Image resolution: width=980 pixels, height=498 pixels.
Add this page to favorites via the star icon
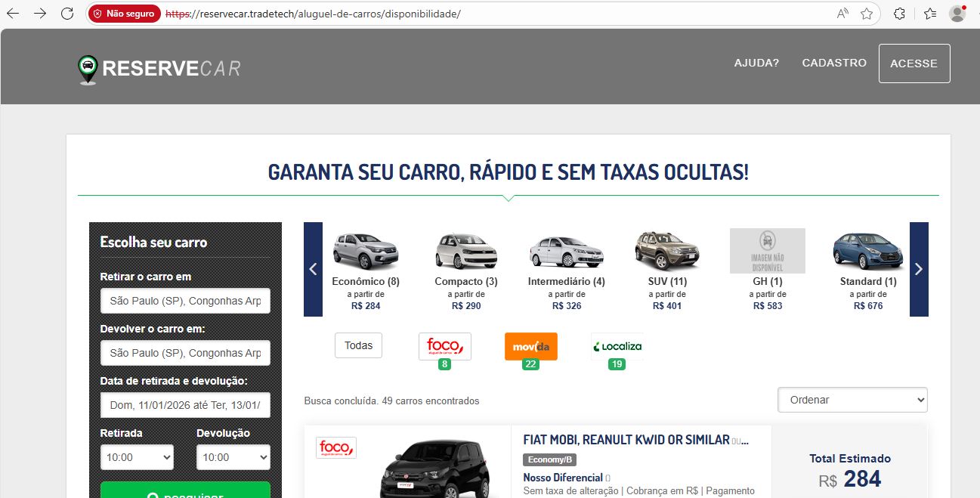(867, 14)
